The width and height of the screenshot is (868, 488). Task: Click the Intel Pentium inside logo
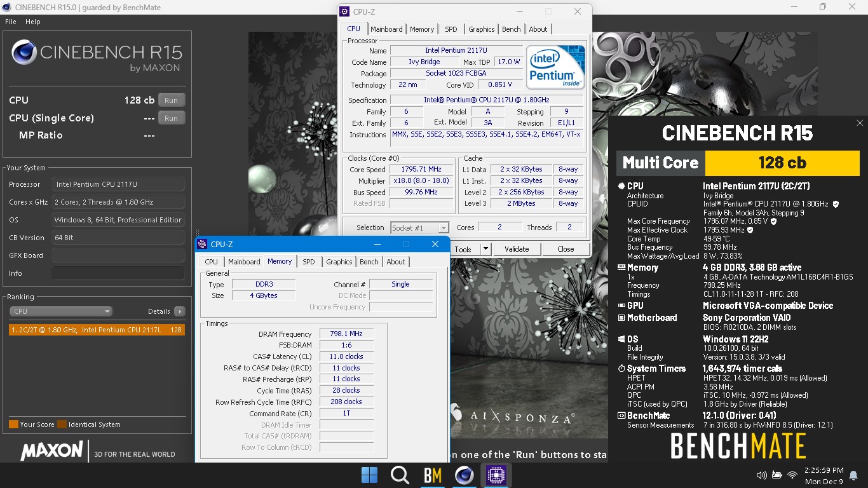pyautogui.click(x=555, y=67)
